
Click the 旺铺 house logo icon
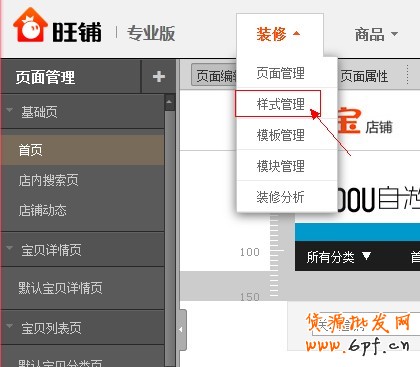[30, 25]
